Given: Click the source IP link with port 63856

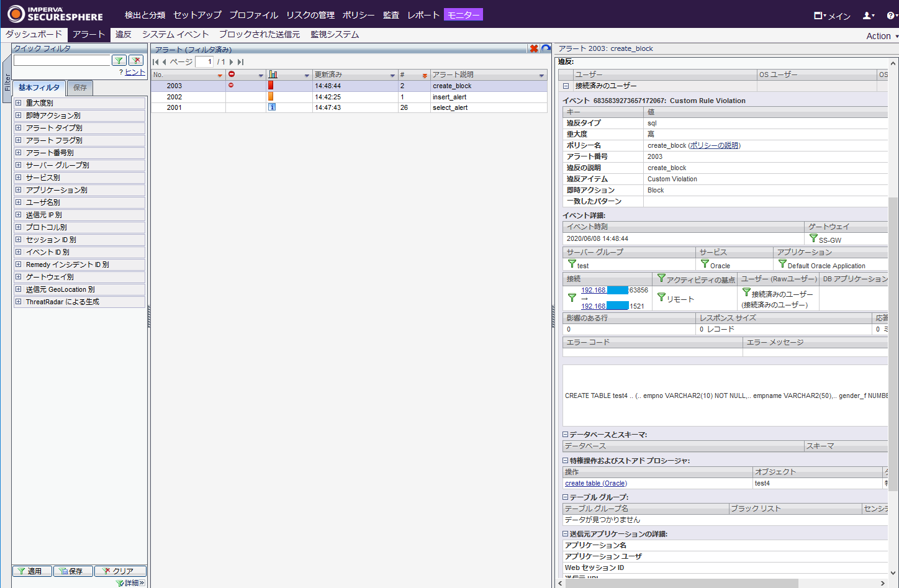Looking at the screenshot, I should (605, 290).
